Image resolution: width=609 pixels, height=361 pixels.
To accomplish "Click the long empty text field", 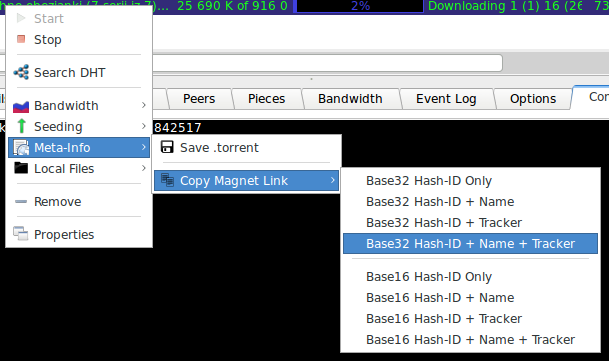I will click(x=327, y=63).
